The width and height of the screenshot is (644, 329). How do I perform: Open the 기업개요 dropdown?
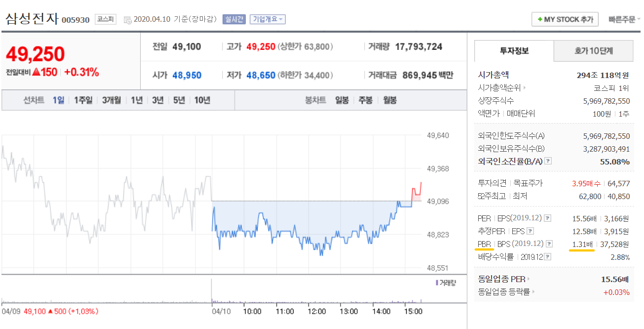(x=267, y=19)
